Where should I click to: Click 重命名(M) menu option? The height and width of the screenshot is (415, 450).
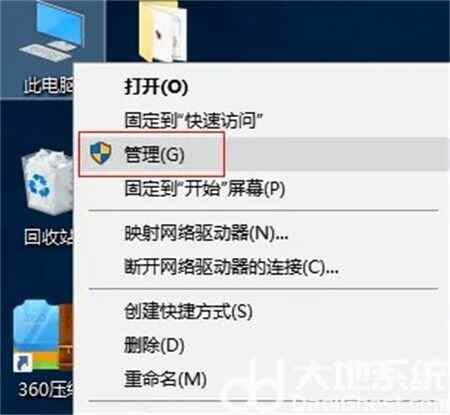coord(165,379)
